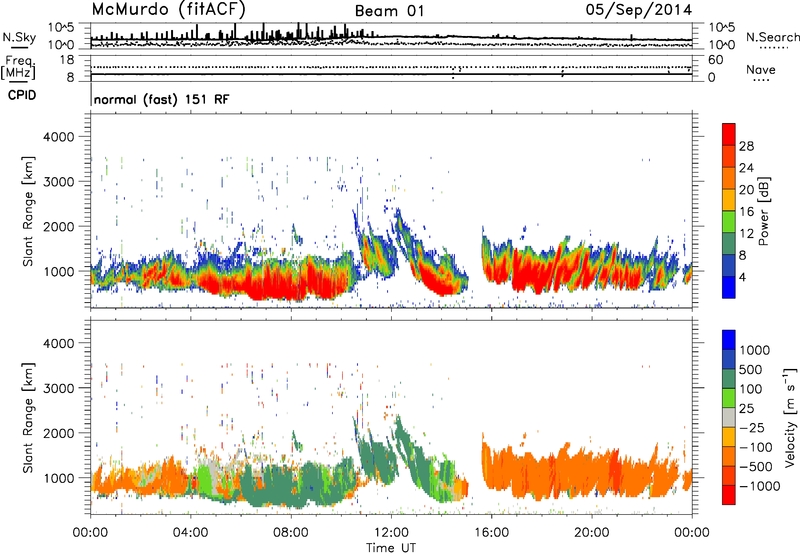Click the "normal (fast) 151 RF" text
Viewport: 800px width, 554px height.
point(161,99)
